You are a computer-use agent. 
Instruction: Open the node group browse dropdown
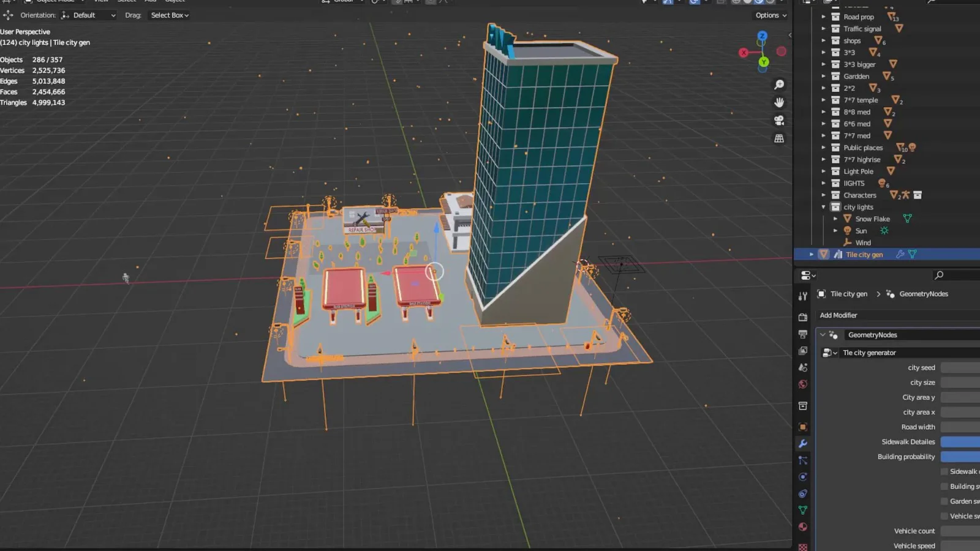pyautogui.click(x=830, y=353)
